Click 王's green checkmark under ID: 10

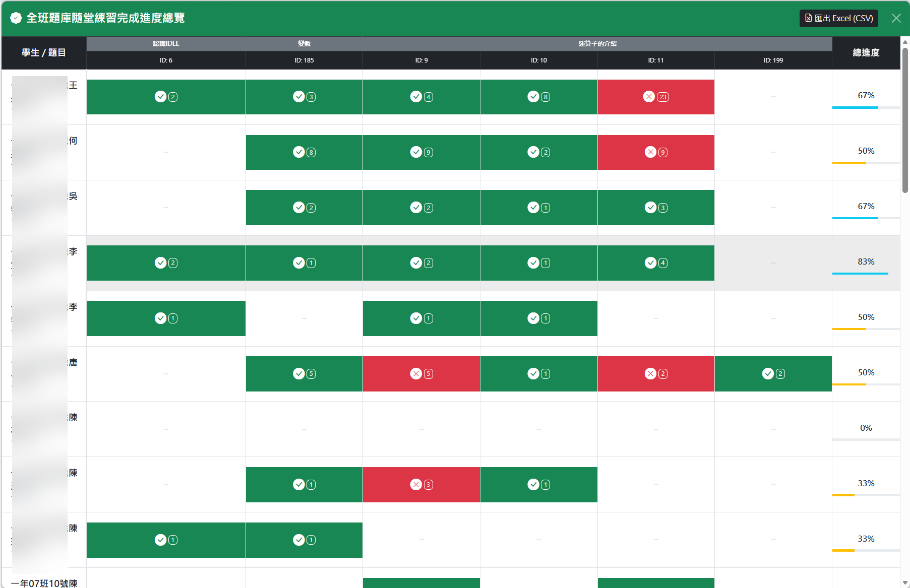pyautogui.click(x=533, y=97)
